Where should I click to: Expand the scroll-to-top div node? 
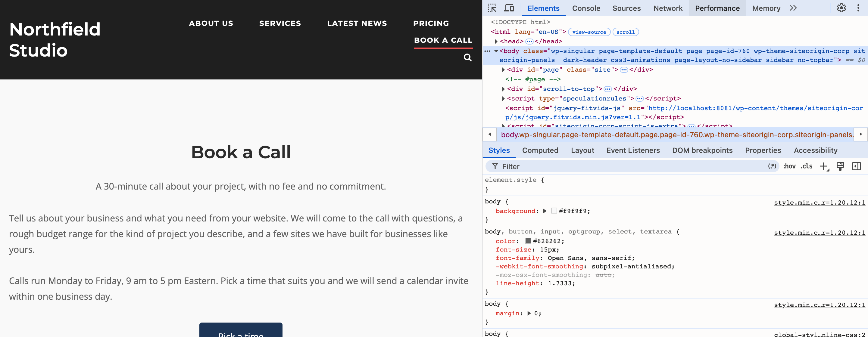click(503, 89)
